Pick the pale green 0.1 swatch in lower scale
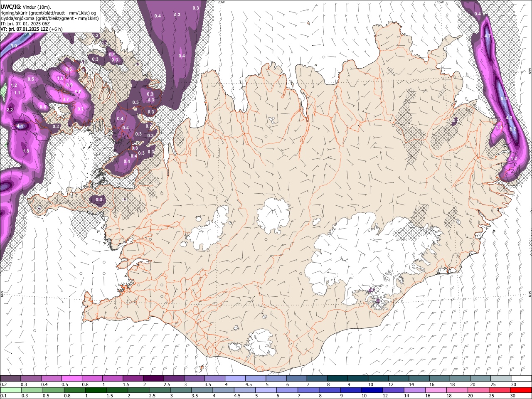532x399 pixels. pos(10,390)
